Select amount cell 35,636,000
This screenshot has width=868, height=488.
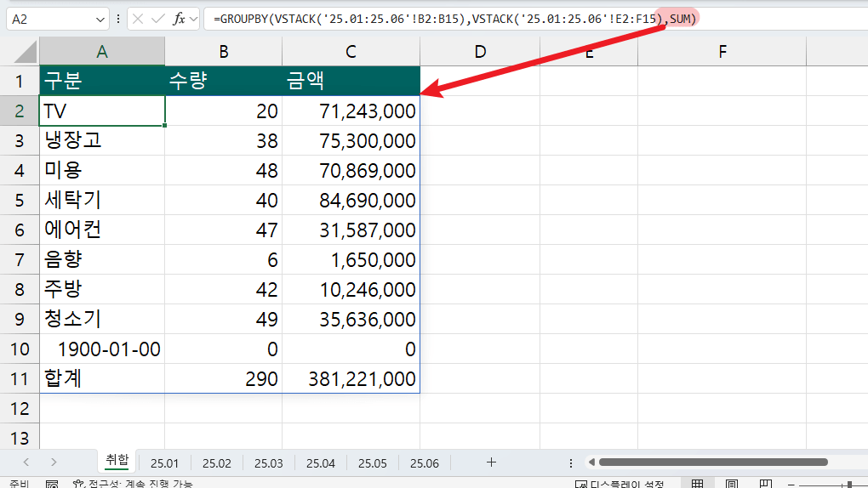click(x=351, y=320)
